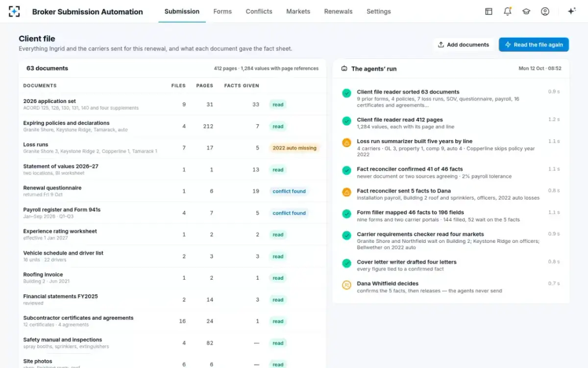
Task: Open Financial statements FY2025
Action: (x=172, y=299)
